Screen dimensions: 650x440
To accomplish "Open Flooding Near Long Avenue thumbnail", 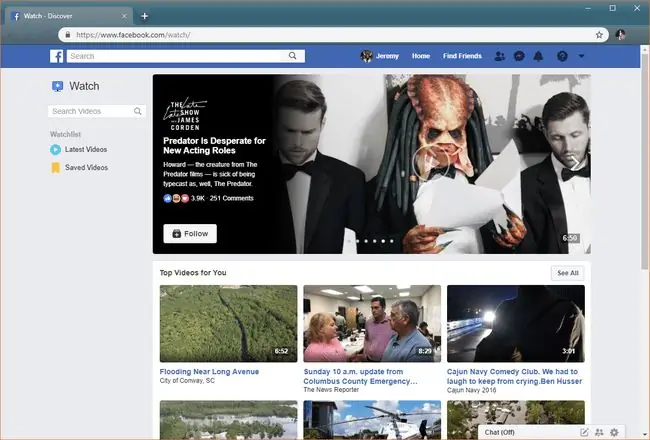I will pyautogui.click(x=228, y=323).
